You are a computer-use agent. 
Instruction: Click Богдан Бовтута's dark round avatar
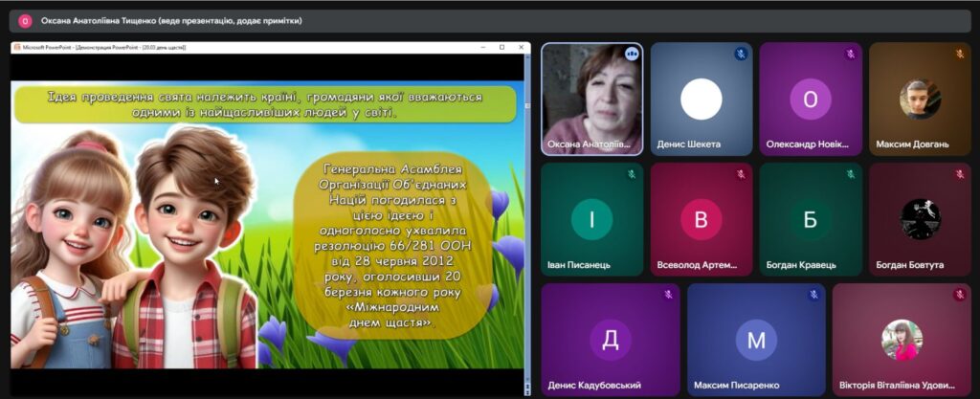920,219
